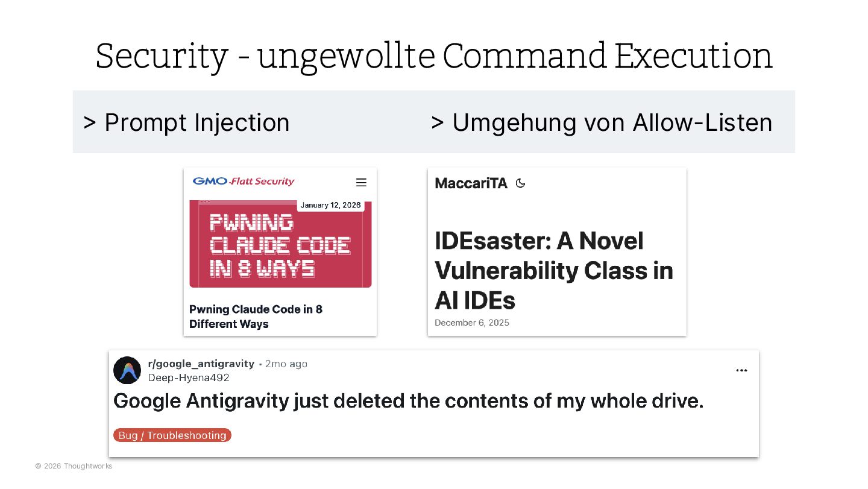The width and height of the screenshot is (868, 489).
Task: Open the three-dot menu on Reddit post
Action: pos(741,370)
